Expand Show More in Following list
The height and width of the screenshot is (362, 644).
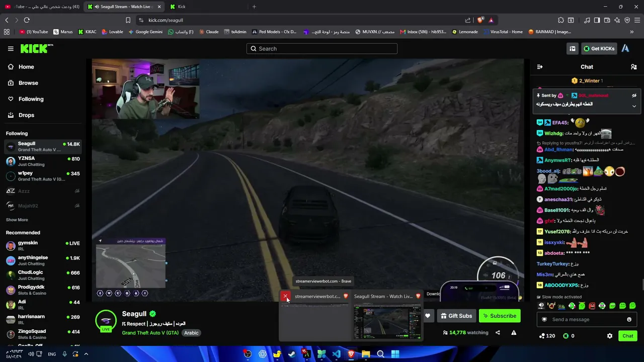click(x=17, y=220)
